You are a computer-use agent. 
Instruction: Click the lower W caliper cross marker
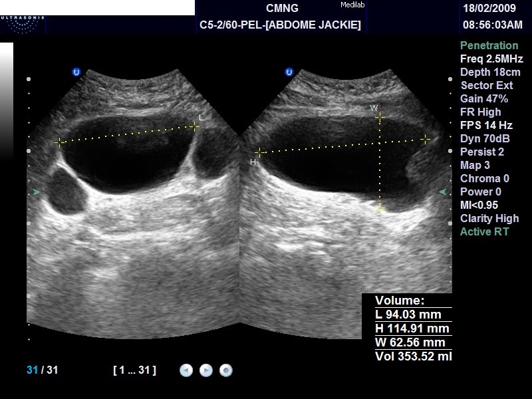pos(380,208)
